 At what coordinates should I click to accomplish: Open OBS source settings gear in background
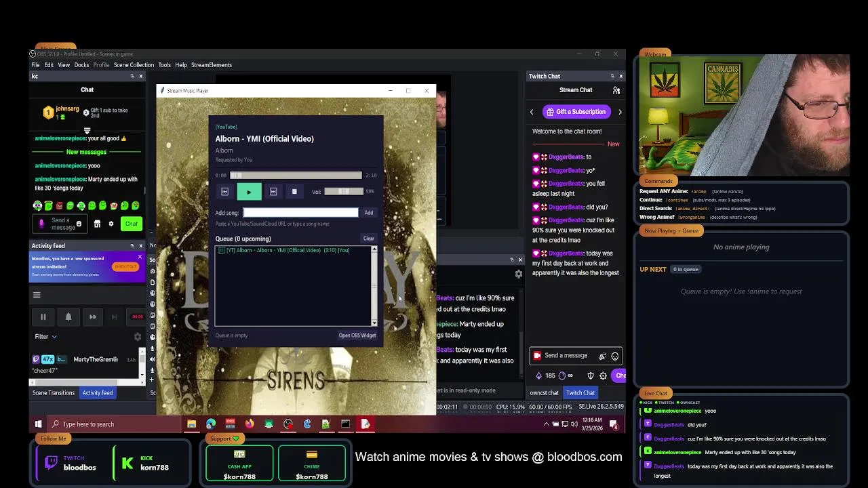(519, 274)
